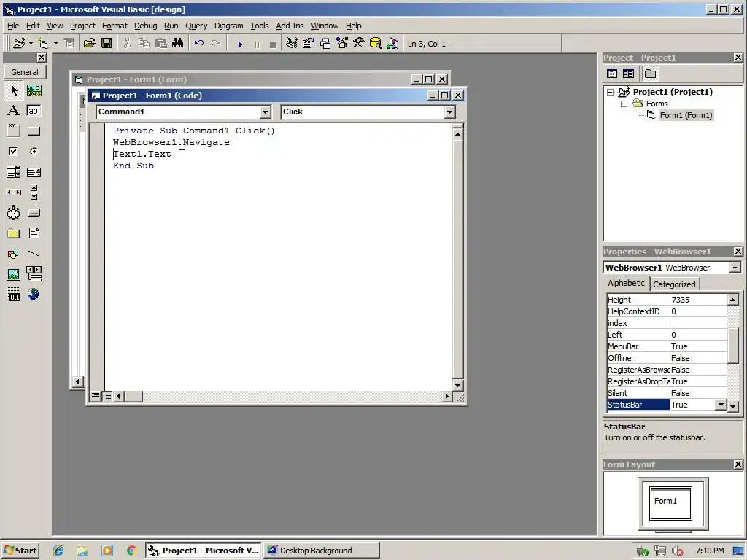Open Chrome from taskbar
The height and width of the screenshot is (560, 747).
point(132,551)
